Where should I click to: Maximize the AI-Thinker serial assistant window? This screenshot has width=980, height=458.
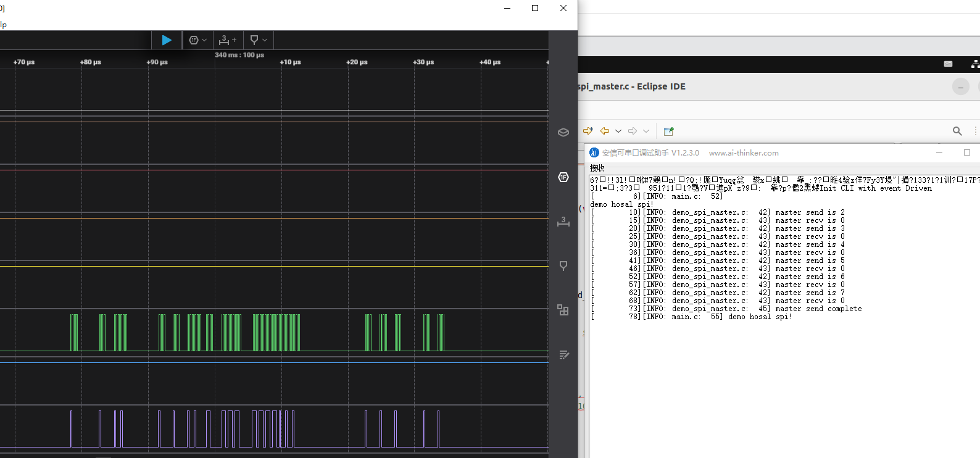tap(967, 152)
